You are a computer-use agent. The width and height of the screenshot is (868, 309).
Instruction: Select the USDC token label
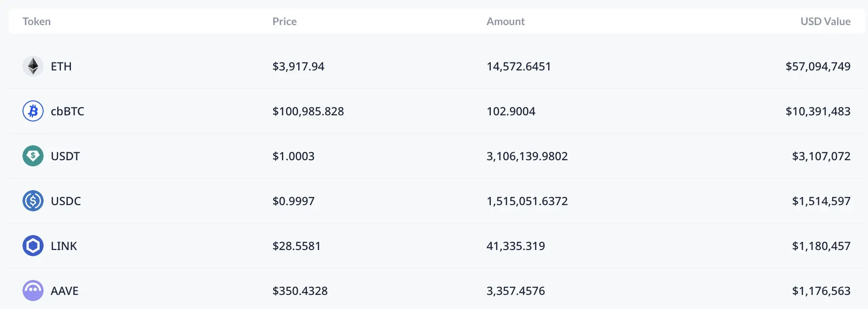coord(66,201)
